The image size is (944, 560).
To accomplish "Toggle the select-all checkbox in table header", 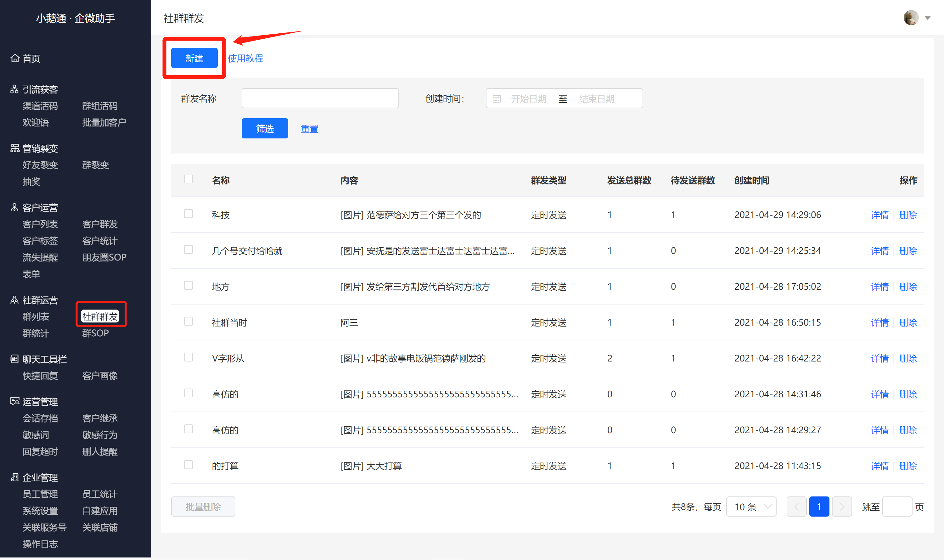I will (188, 179).
